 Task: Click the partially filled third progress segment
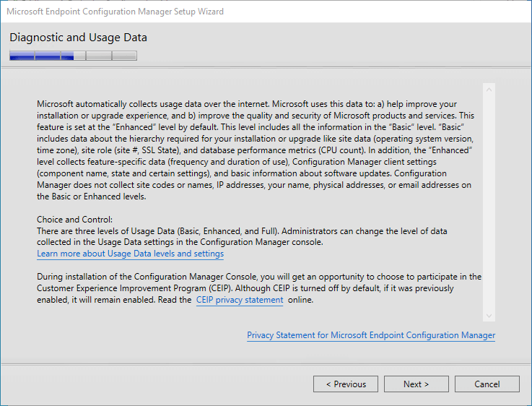[x=73, y=56]
